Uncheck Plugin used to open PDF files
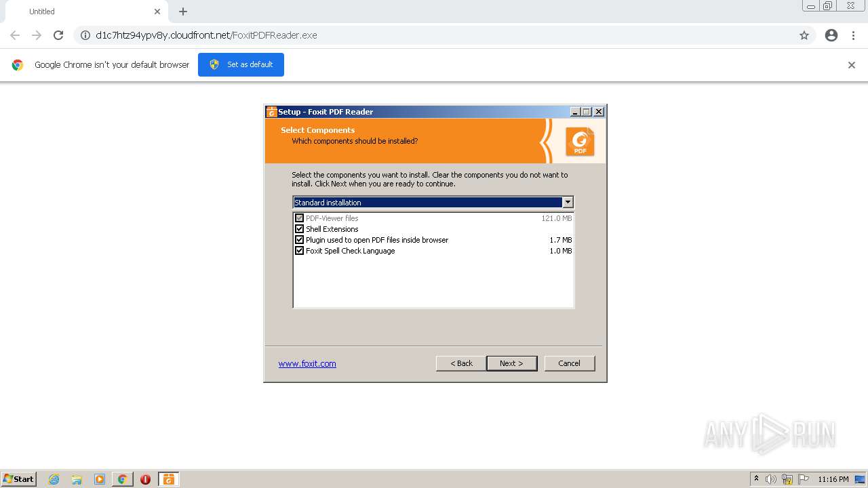The width and height of the screenshot is (868, 488). (299, 240)
